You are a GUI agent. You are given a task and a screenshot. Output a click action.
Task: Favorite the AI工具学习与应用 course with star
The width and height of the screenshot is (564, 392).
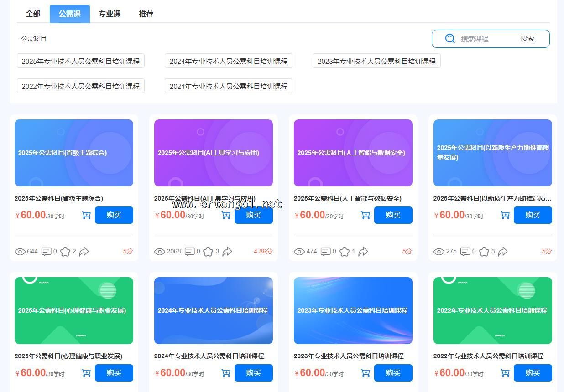(208, 252)
